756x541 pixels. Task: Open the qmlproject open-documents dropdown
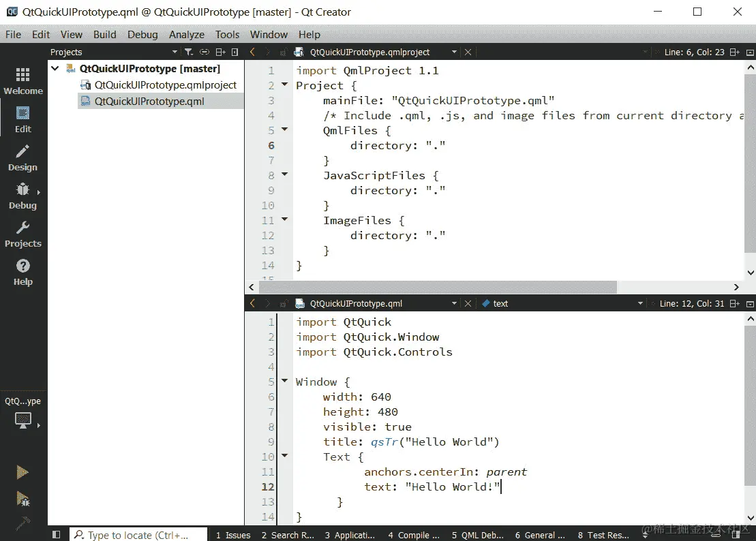click(x=454, y=52)
